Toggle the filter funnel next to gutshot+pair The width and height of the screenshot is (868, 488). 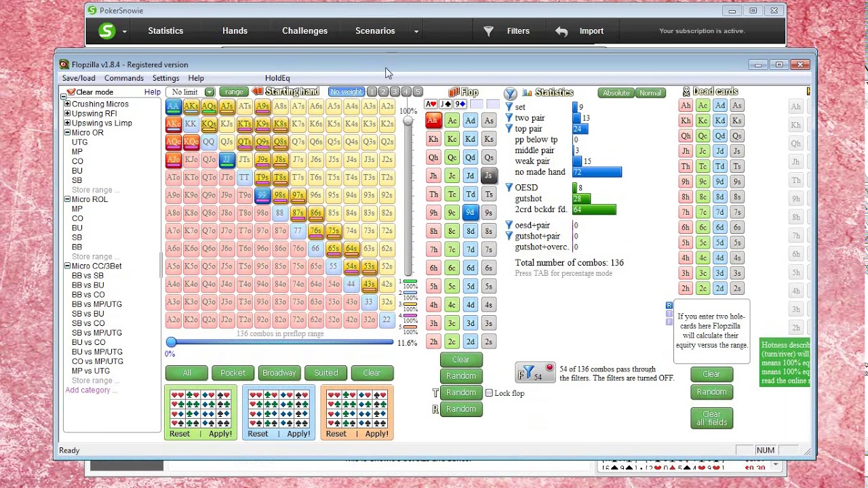pyautogui.click(x=509, y=236)
